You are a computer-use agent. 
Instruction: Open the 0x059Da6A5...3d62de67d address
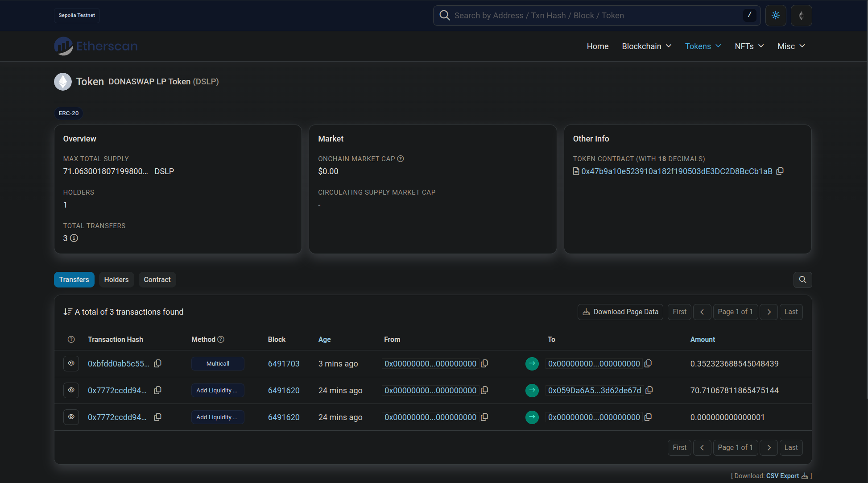pyautogui.click(x=595, y=391)
